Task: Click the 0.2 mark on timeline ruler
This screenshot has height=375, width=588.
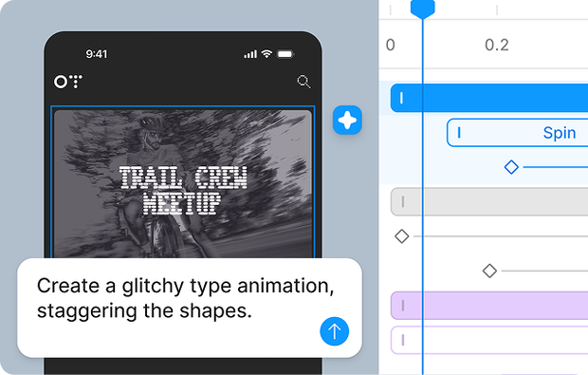Action: 497,45
